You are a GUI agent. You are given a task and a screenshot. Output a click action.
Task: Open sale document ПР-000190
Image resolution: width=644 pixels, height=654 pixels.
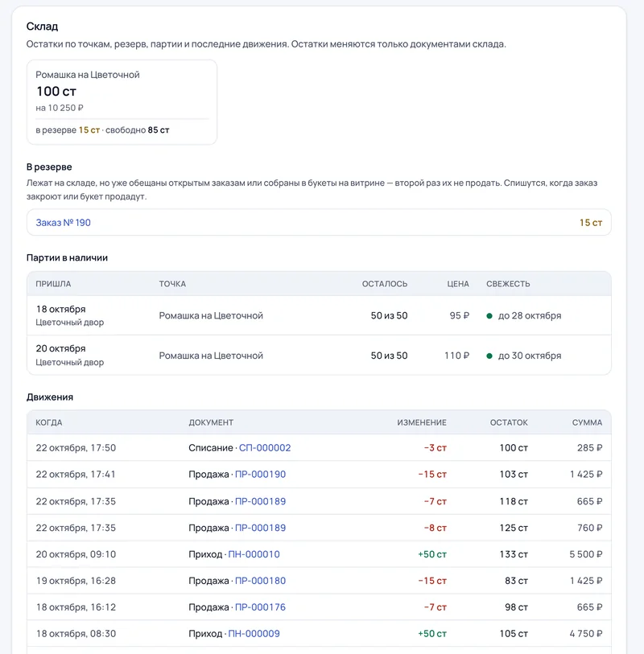[x=261, y=475]
